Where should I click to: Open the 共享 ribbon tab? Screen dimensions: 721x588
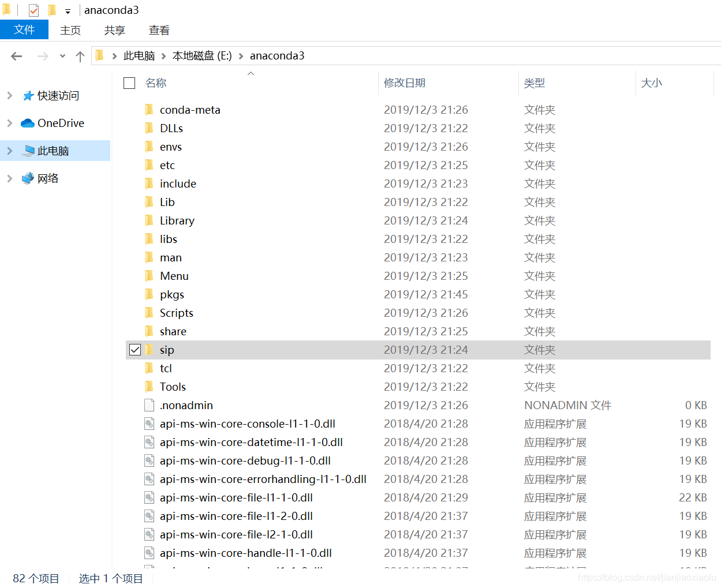115,30
